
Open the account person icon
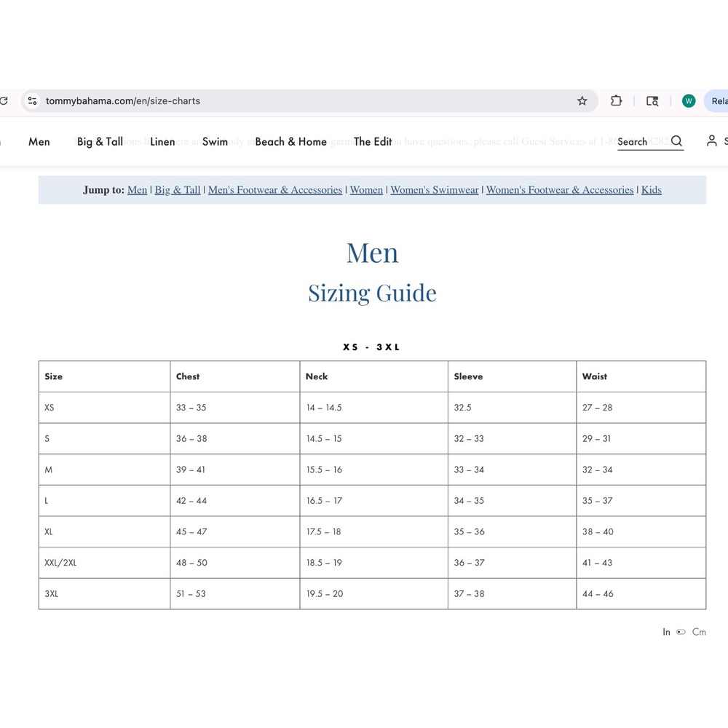point(711,141)
